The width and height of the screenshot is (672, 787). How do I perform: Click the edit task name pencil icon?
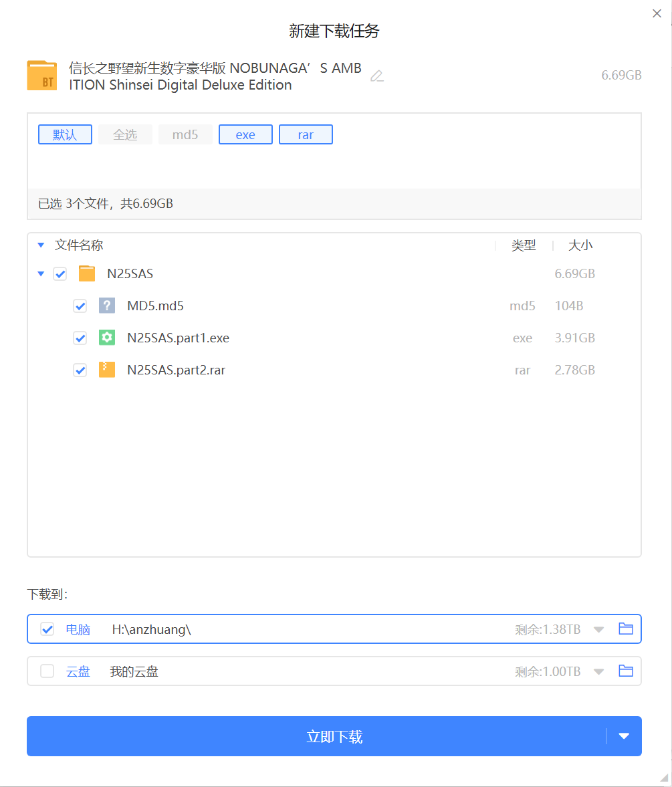click(377, 76)
